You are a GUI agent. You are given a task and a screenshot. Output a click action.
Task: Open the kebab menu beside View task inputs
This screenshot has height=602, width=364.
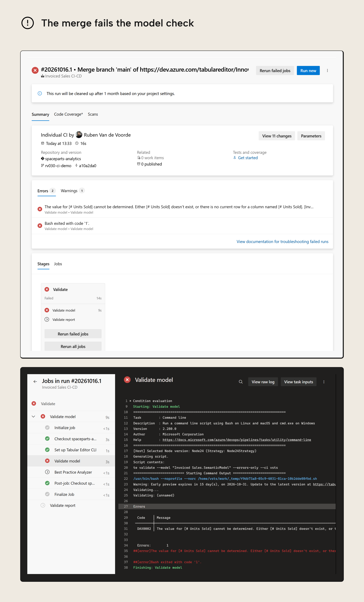click(x=324, y=382)
